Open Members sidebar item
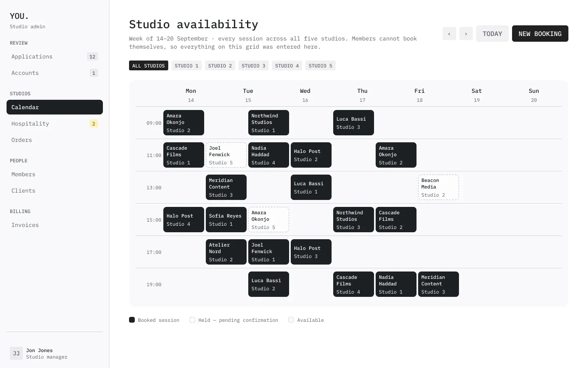 point(55,174)
